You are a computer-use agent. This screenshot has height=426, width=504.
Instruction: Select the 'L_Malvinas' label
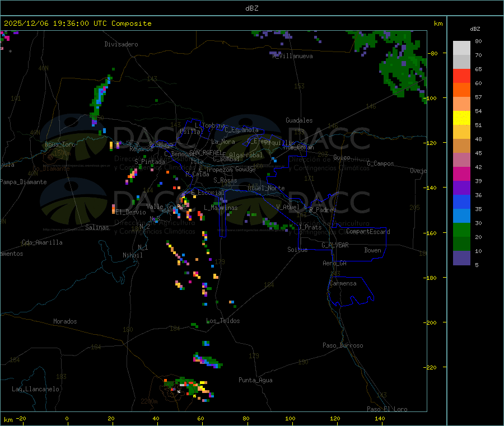point(221,208)
